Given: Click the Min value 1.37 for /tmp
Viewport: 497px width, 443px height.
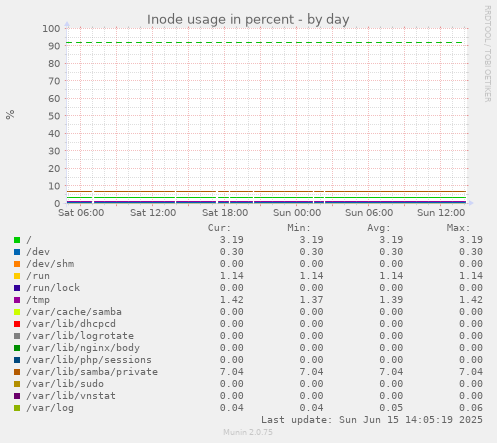Looking at the screenshot, I should click(311, 300).
